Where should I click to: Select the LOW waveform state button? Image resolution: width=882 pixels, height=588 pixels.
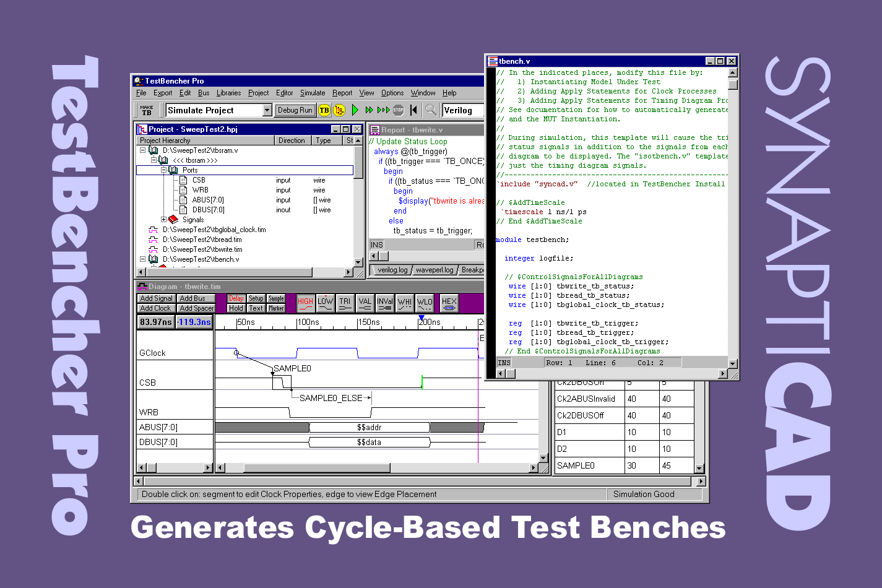click(325, 303)
